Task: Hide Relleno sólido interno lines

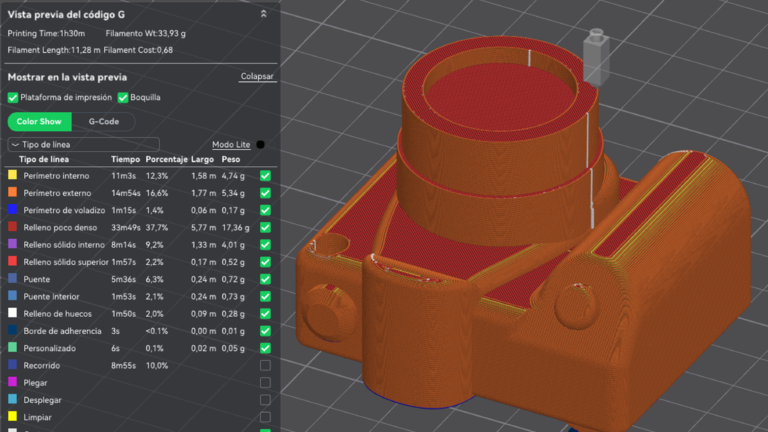Action: point(265,245)
